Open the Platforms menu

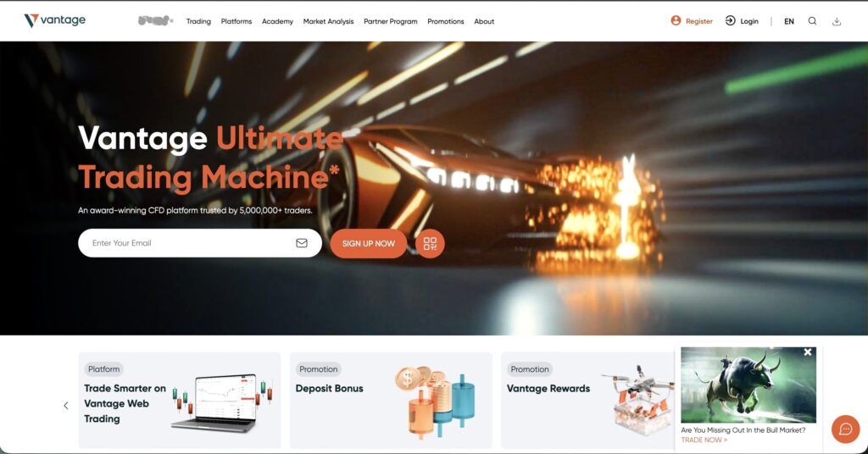[236, 21]
